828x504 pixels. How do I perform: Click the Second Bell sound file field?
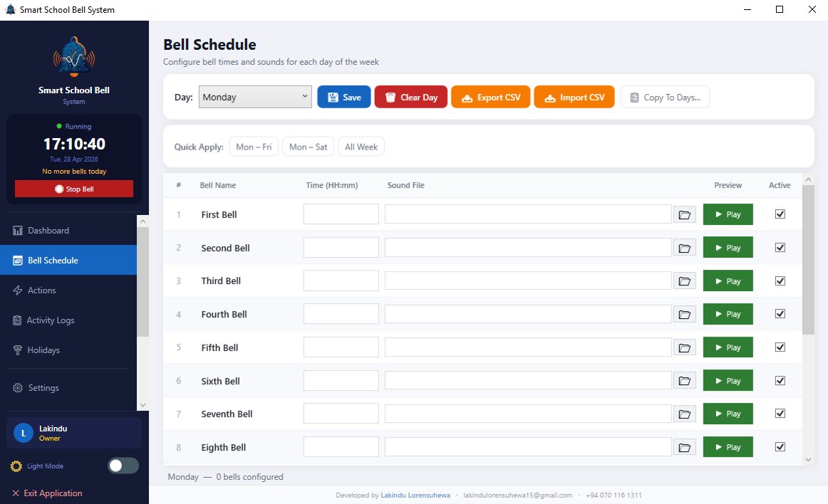tap(528, 248)
